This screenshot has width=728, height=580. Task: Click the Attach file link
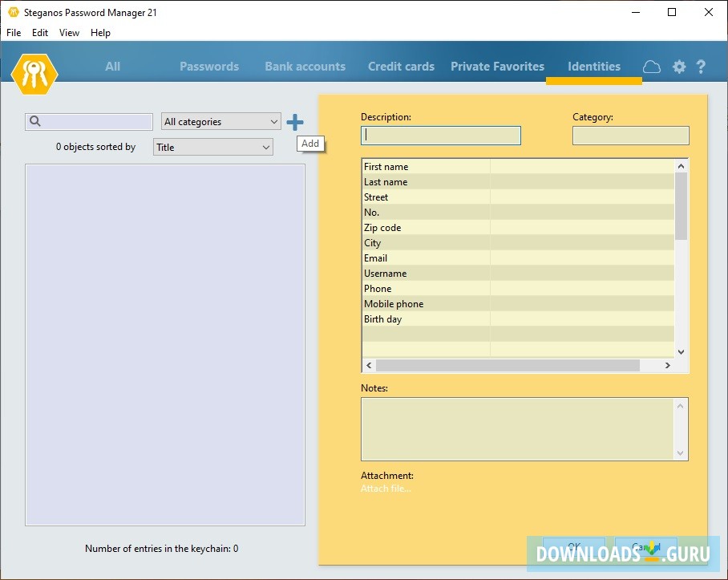coord(386,488)
